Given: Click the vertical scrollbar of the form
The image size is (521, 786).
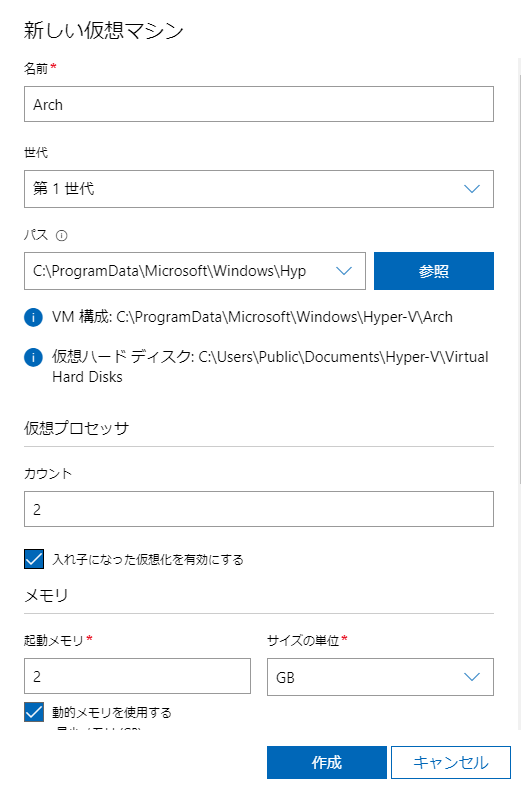Looking at the screenshot, I should pyautogui.click(x=519, y=271).
